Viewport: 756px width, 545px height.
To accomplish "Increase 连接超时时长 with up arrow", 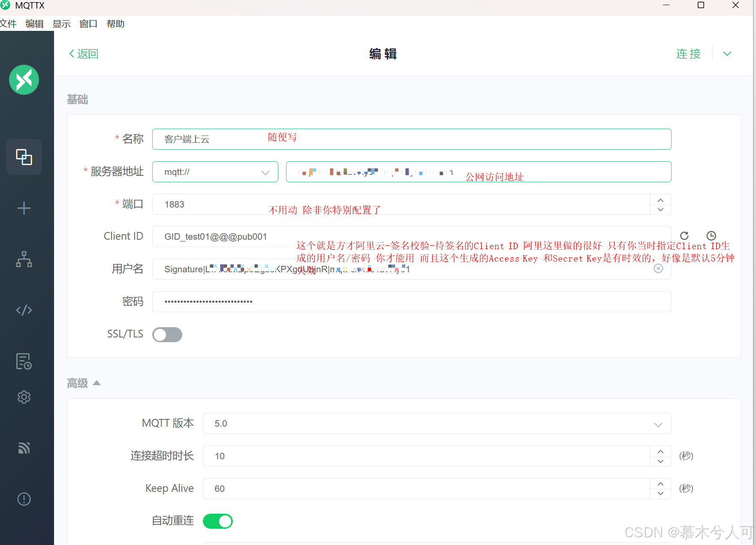I will (x=661, y=452).
